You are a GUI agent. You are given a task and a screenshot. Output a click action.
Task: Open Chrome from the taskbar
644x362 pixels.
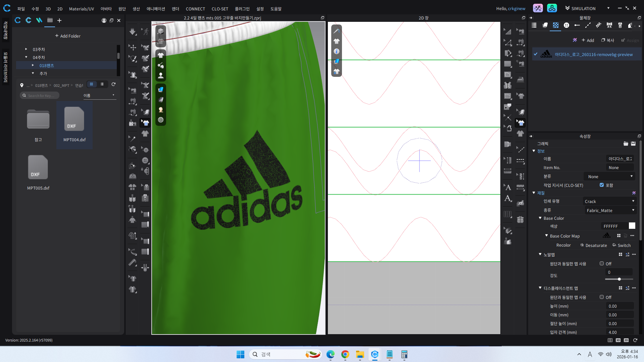(x=345, y=354)
